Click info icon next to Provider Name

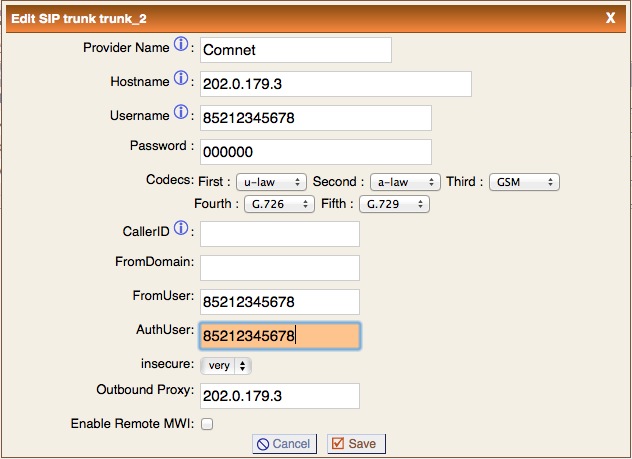coord(181,45)
